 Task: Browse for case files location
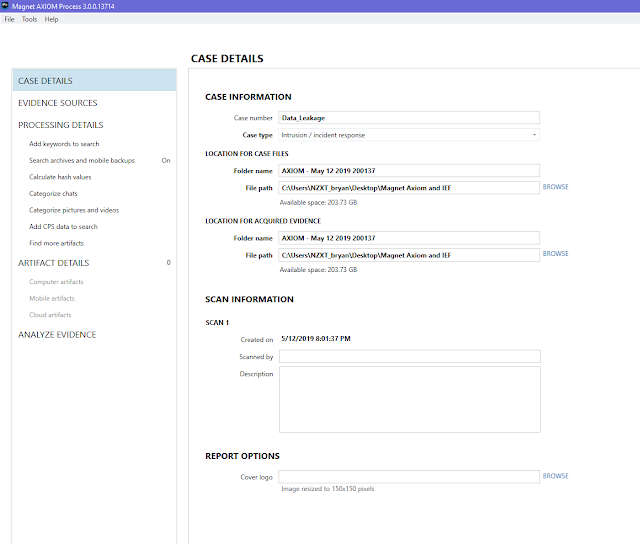coord(555,187)
